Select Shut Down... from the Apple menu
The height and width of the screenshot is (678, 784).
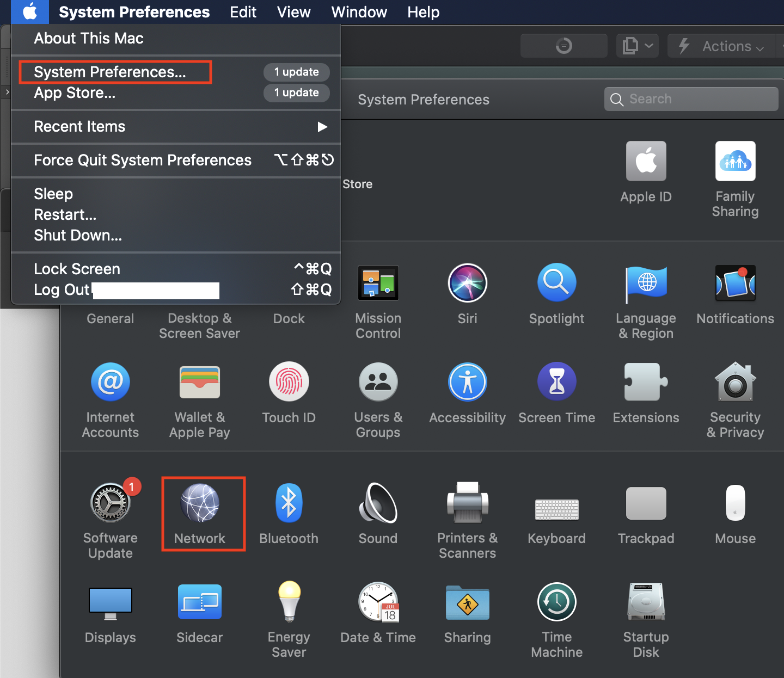coord(176,235)
